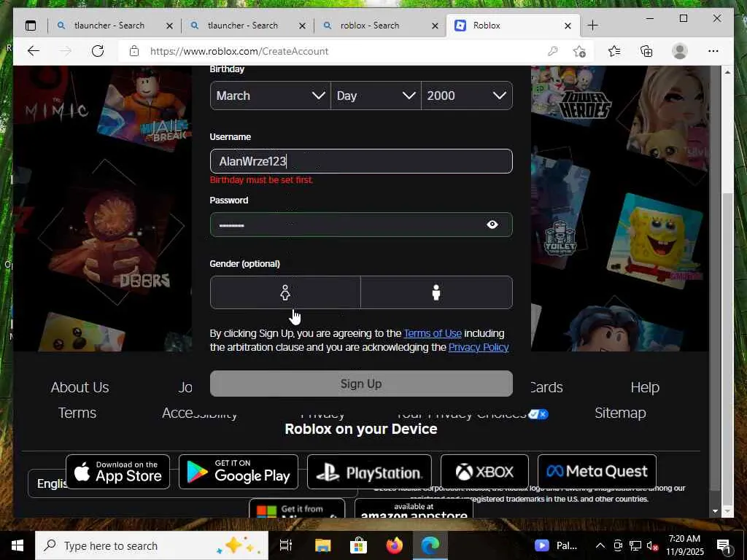Open the Help footer link
The height and width of the screenshot is (560, 747).
pyautogui.click(x=645, y=387)
